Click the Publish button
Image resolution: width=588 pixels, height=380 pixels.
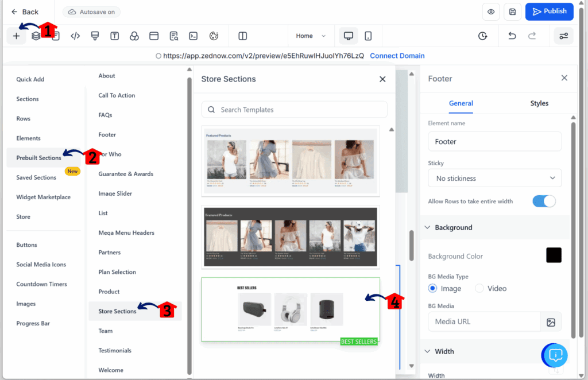[x=550, y=11]
